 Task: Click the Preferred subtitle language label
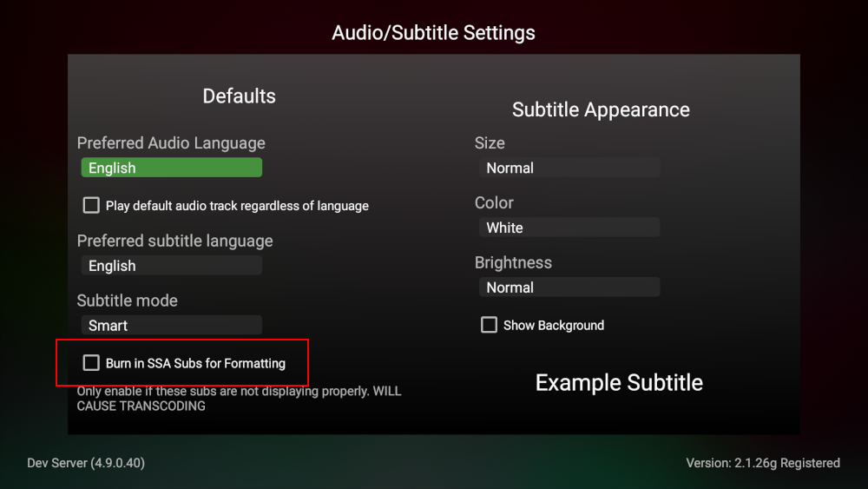(174, 241)
